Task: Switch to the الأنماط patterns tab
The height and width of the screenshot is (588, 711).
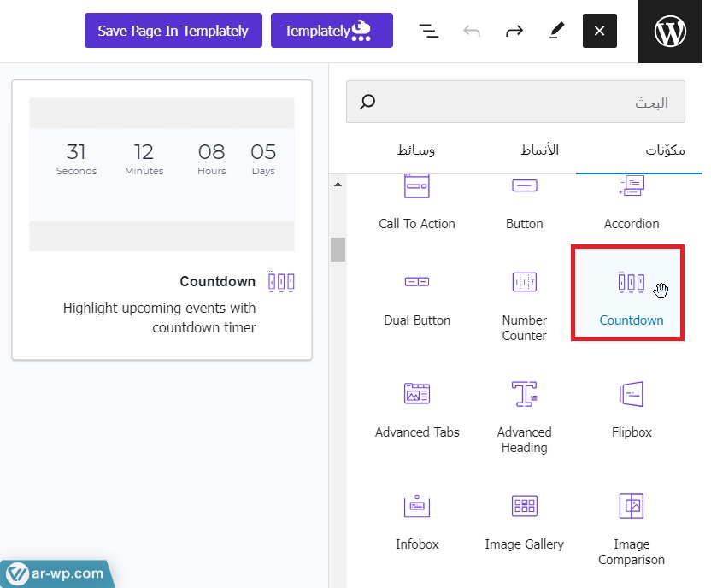Action: (539, 150)
